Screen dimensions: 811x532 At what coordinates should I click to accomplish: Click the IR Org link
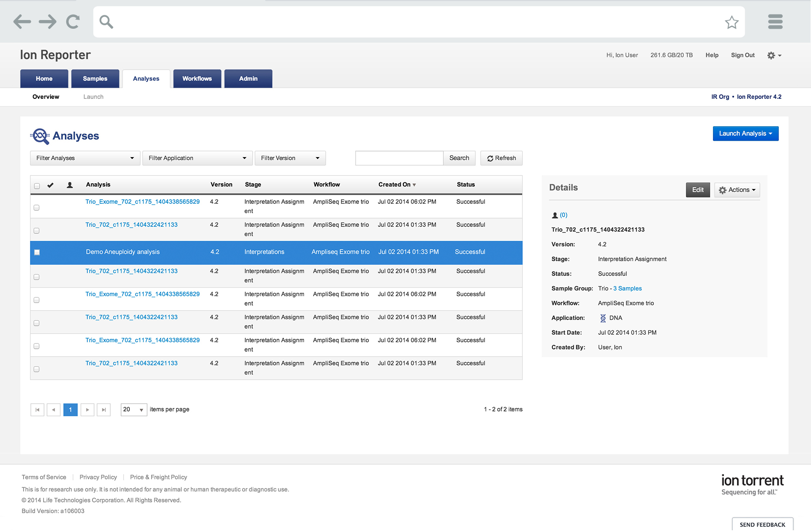(720, 97)
